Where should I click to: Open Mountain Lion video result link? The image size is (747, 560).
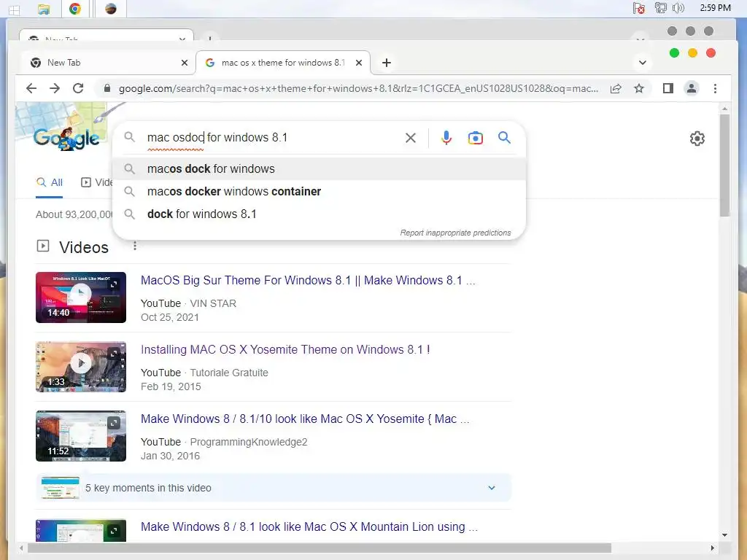point(309,526)
